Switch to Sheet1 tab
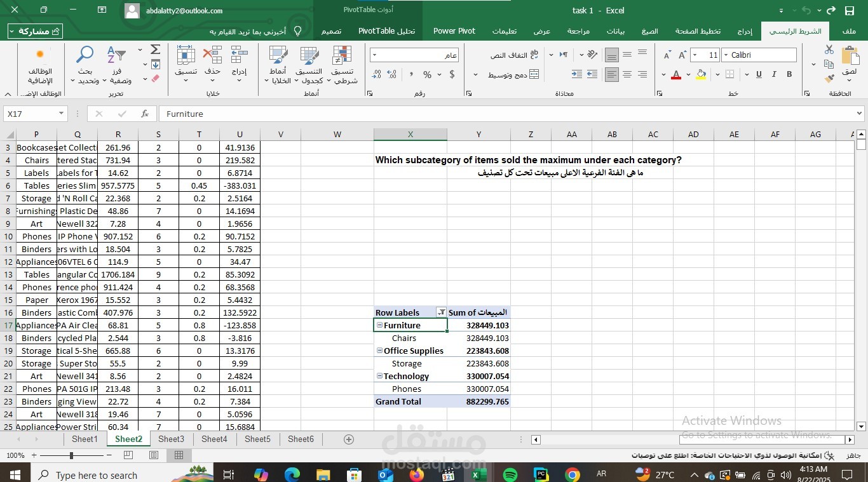 point(85,439)
